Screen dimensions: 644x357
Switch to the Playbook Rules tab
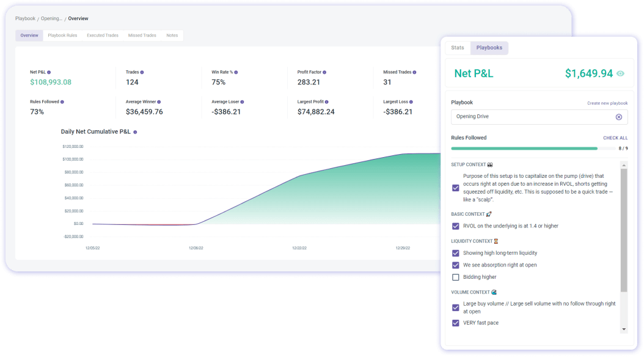(62, 35)
